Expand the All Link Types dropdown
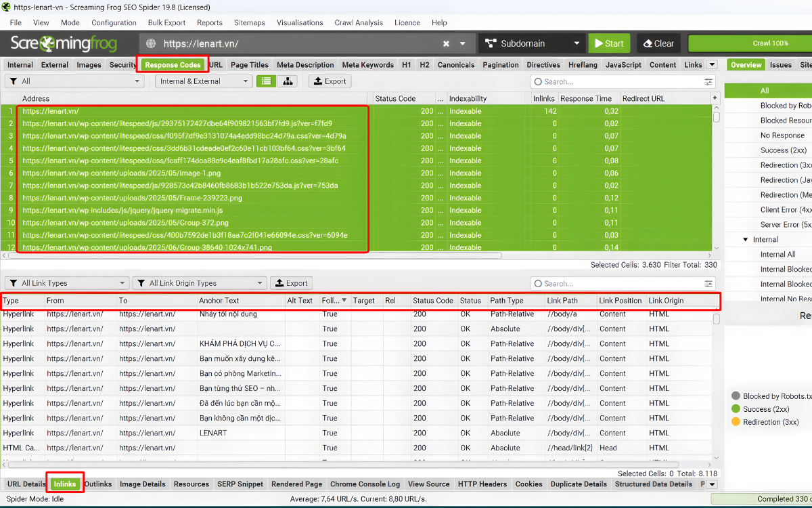Viewport: 812px width, 508px height. [x=66, y=283]
